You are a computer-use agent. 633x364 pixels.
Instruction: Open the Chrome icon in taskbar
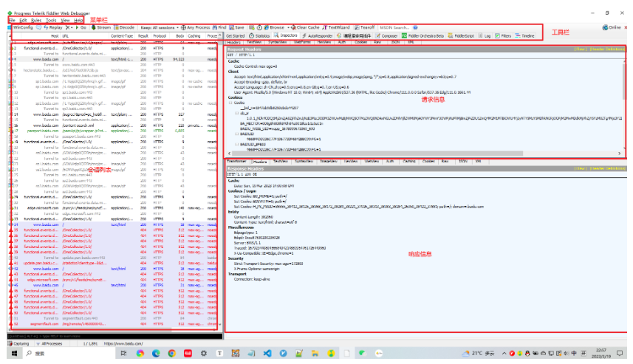172,354
